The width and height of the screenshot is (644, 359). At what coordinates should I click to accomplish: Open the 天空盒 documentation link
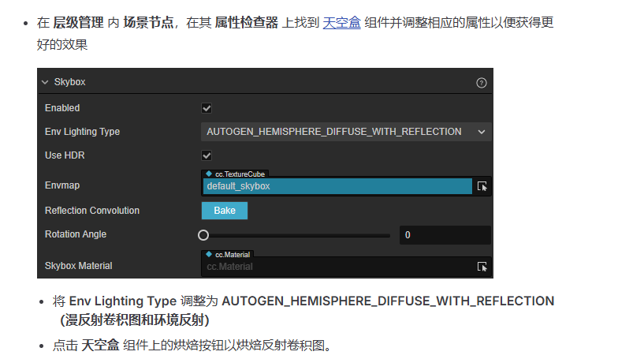(x=341, y=23)
